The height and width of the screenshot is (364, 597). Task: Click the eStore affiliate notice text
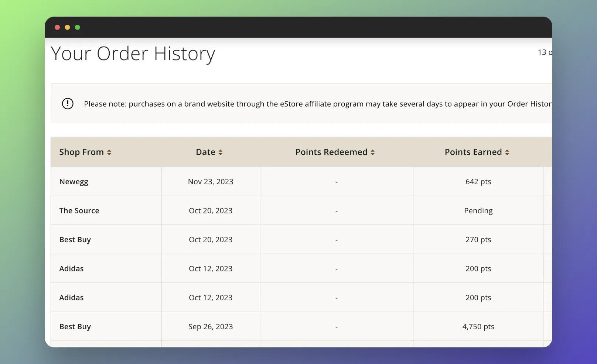coord(318,104)
